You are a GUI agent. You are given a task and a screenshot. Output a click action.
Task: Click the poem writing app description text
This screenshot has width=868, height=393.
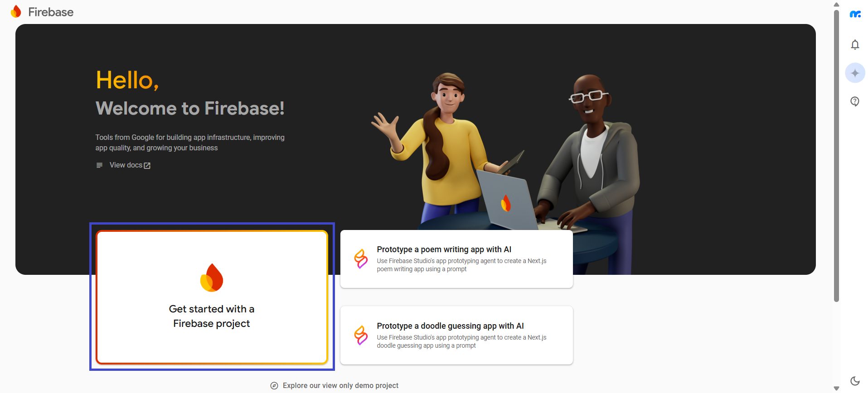point(461,265)
